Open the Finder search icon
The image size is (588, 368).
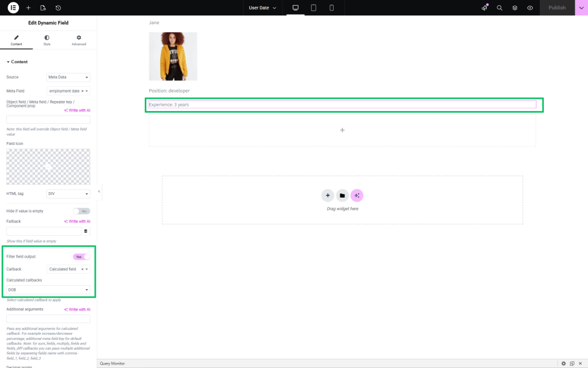coord(500,7)
